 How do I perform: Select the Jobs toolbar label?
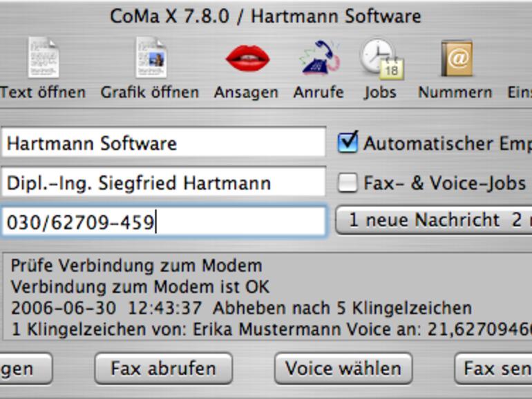pos(380,93)
